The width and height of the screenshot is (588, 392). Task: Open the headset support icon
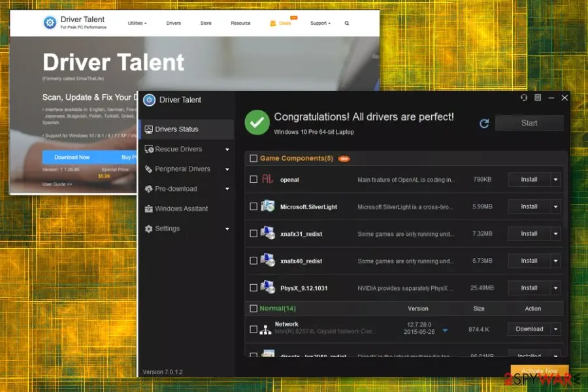(x=524, y=98)
